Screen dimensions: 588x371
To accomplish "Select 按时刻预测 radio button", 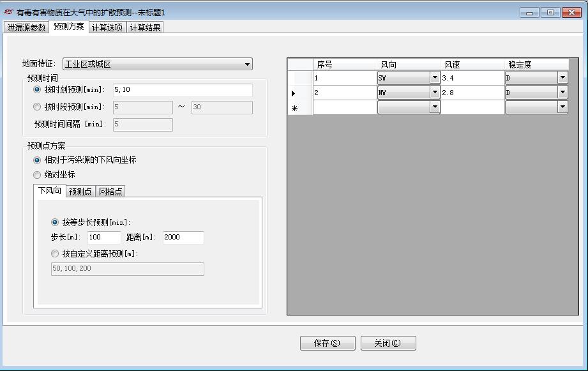I will coord(37,89).
